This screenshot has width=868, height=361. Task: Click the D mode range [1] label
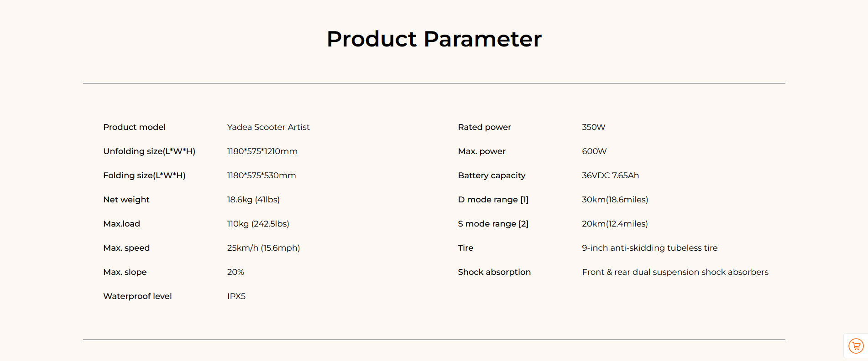[x=493, y=200]
